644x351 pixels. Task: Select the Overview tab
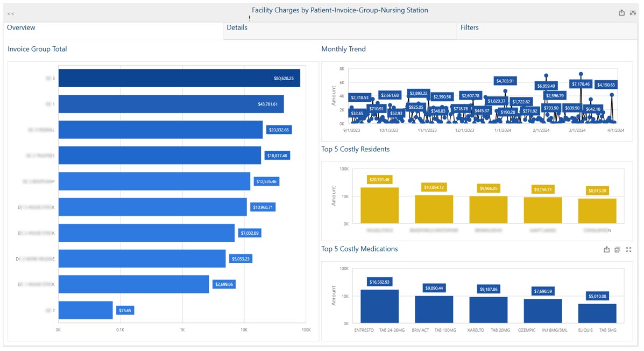(x=21, y=27)
